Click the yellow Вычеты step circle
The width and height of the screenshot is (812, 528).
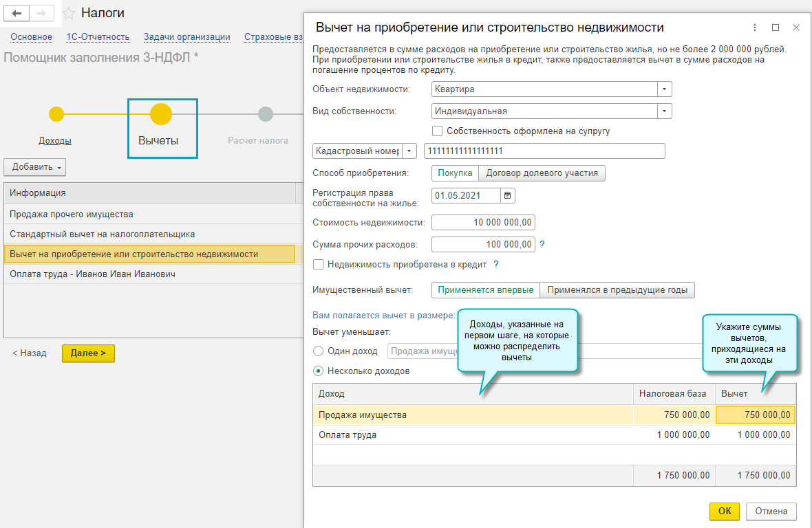pyautogui.click(x=160, y=114)
